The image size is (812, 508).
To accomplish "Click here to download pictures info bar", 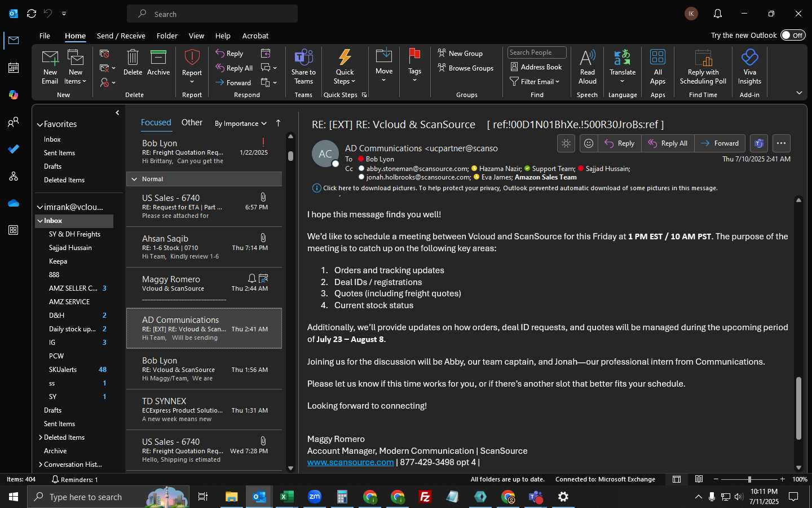I will [x=515, y=188].
